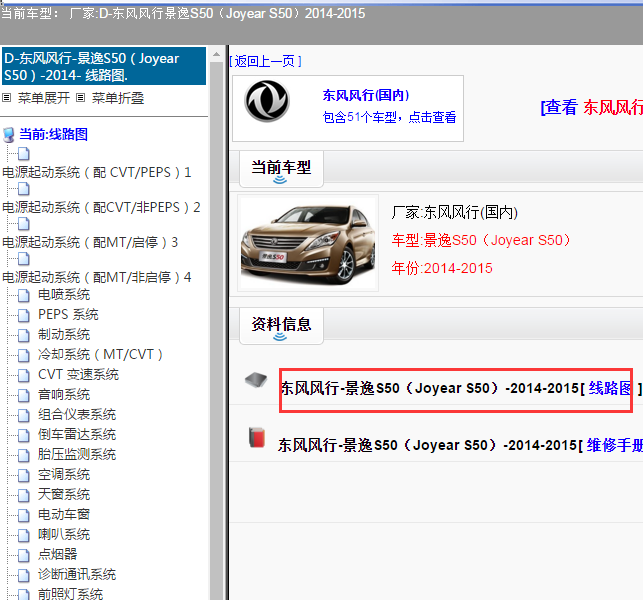The width and height of the screenshot is (643, 600).
Task: Click 当前:线路图 tree root label
Action: point(54,135)
